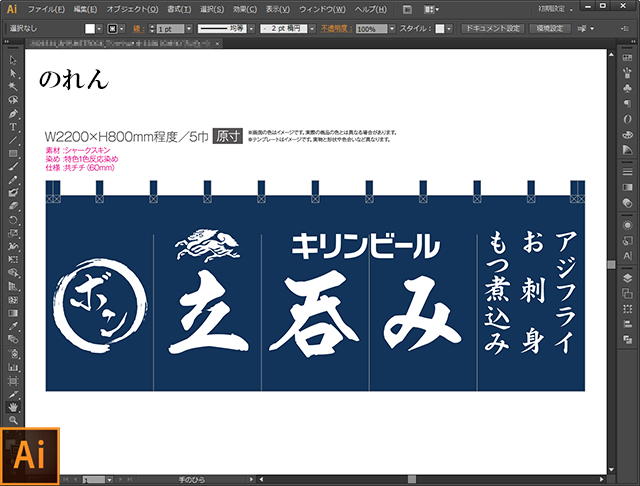Open the Align panel icon
The width and height of the screenshot is (640, 486).
coord(627,324)
